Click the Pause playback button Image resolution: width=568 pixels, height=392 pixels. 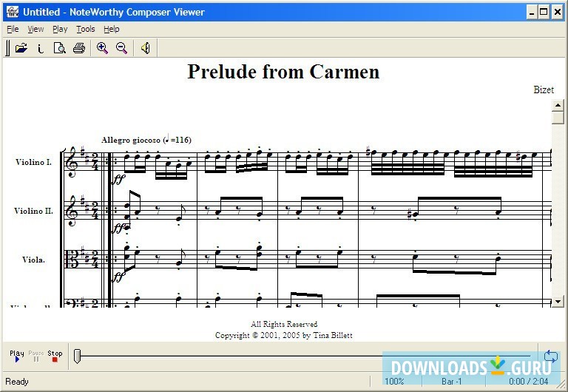[35, 356]
